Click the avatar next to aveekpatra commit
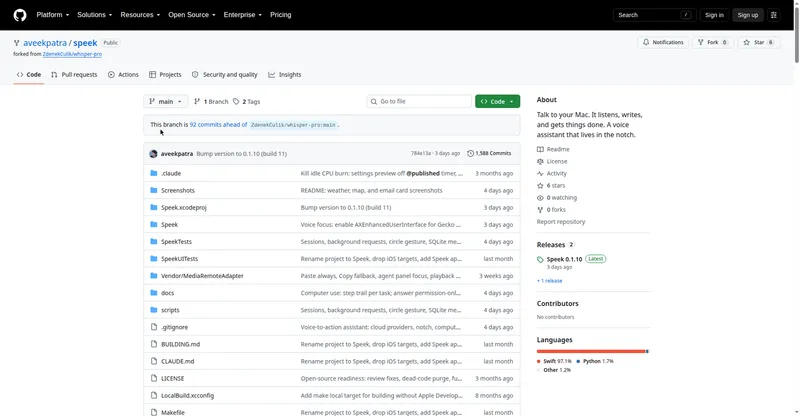The image size is (800, 416). click(153, 154)
